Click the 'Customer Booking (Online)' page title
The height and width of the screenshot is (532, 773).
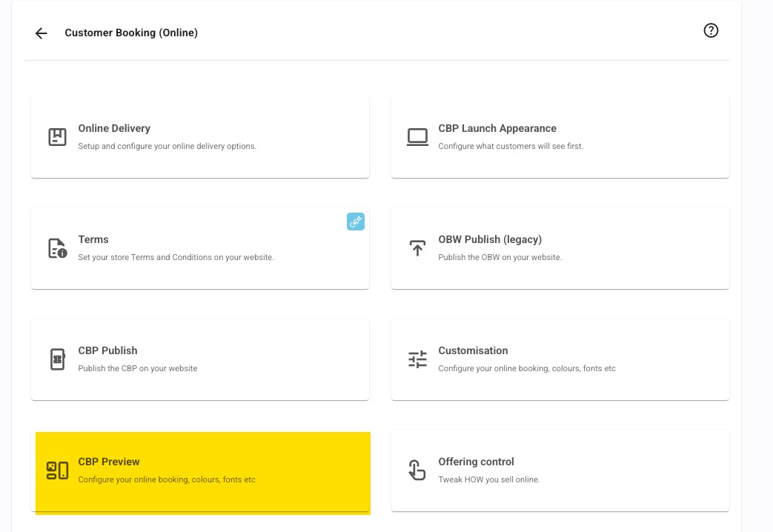point(131,33)
